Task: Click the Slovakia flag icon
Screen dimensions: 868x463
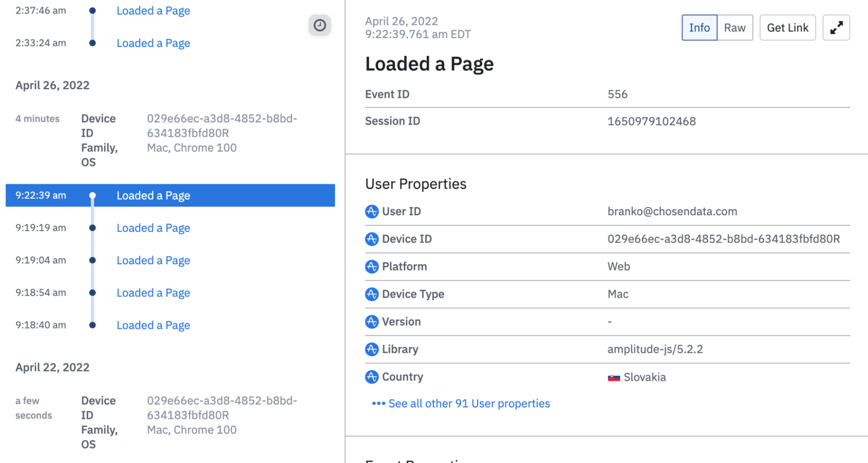Action: click(x=614, y=378)
